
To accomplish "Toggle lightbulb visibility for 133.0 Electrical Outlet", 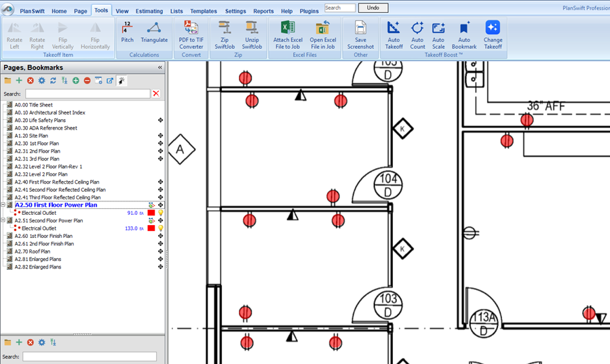I will coord(160,228).
